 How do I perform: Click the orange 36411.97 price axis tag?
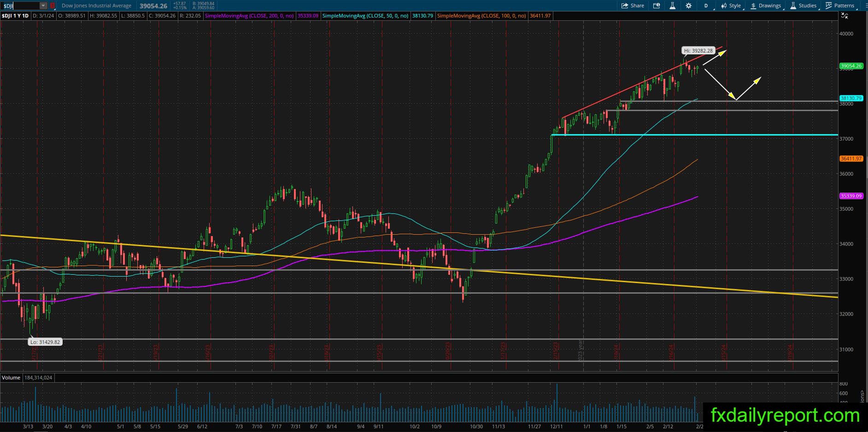click(851, 159)
